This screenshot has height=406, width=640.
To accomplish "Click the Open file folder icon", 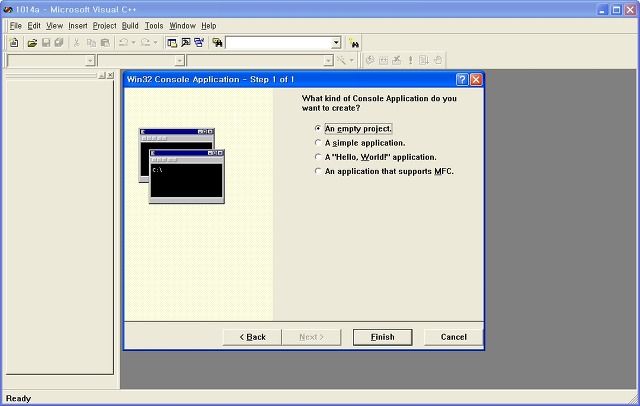I will 32,42.
